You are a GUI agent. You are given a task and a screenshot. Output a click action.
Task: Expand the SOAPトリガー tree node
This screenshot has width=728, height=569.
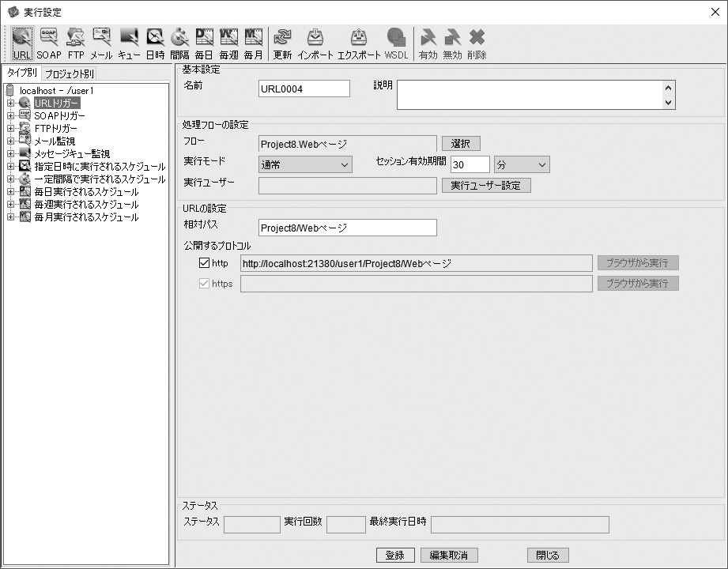pyautogui.click(x=11, y=115)
